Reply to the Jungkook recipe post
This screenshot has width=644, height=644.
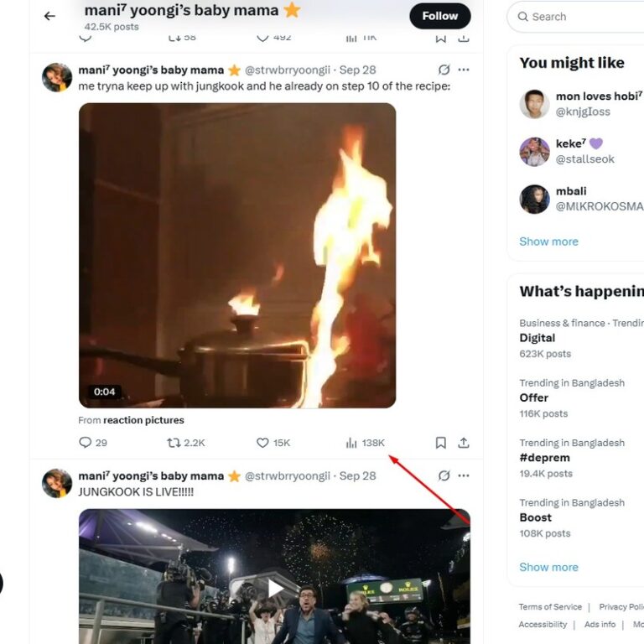pyautogui.click(x=86, y=443)
